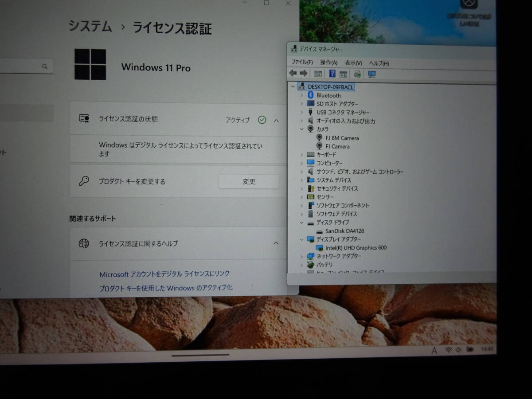Click the action pane toolbar icon beside Help
The image size is (532, 399).
pos(343,74)
